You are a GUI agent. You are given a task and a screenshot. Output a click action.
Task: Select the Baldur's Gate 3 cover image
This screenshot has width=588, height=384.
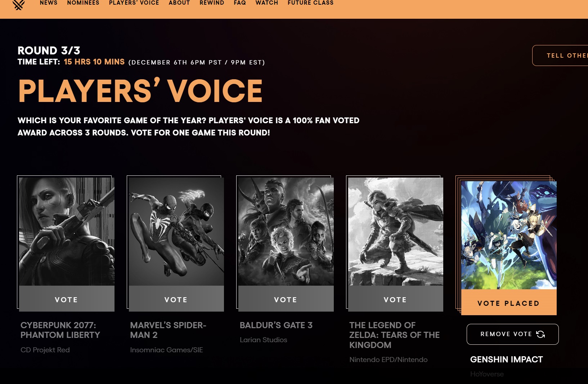tap(286, 232)
